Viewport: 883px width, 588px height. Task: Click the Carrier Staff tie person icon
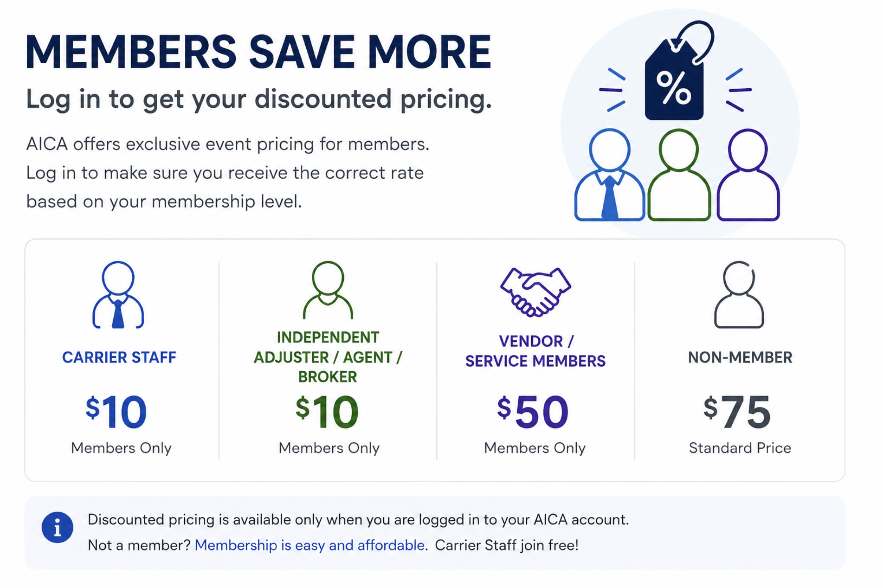[x=118, y=295]
